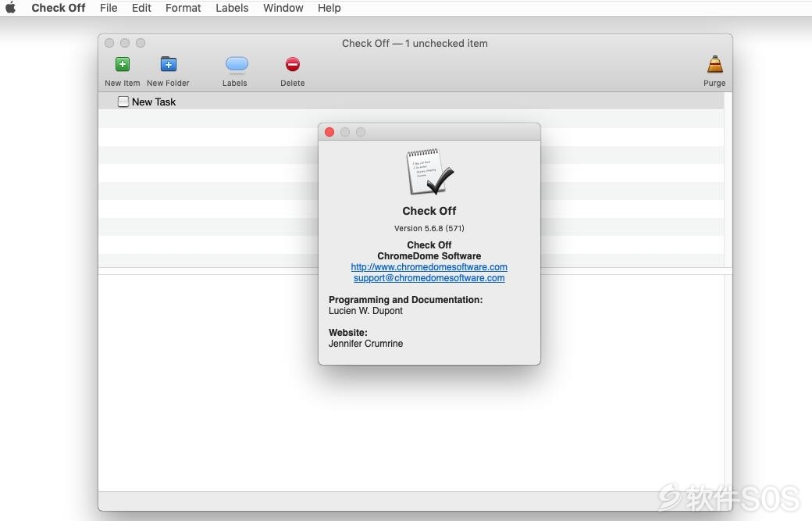Click the New Item toolbar icon
812x521 pixels.
tap(123, 65)
